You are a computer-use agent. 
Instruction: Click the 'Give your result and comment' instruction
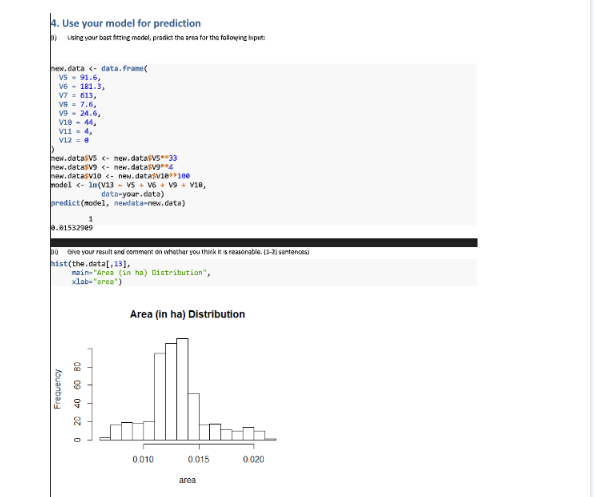(x=188, y=252)
